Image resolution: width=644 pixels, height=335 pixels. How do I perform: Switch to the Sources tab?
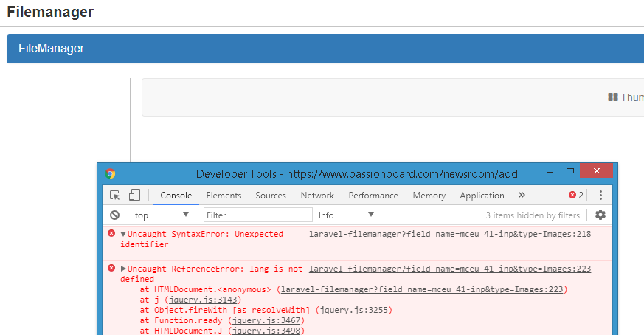(271, 196)
